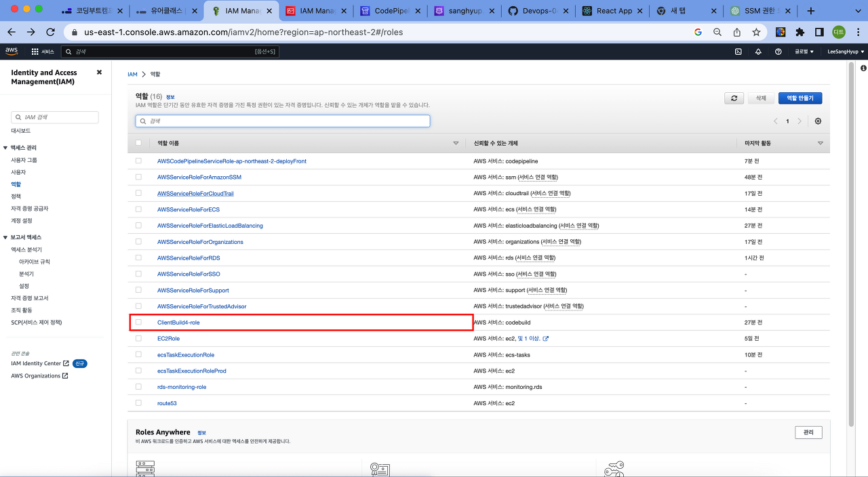Switch to the CodePipeline browser tab
Image resolution: width=868 pixels, height=477 pixels.
pos(391,12)
